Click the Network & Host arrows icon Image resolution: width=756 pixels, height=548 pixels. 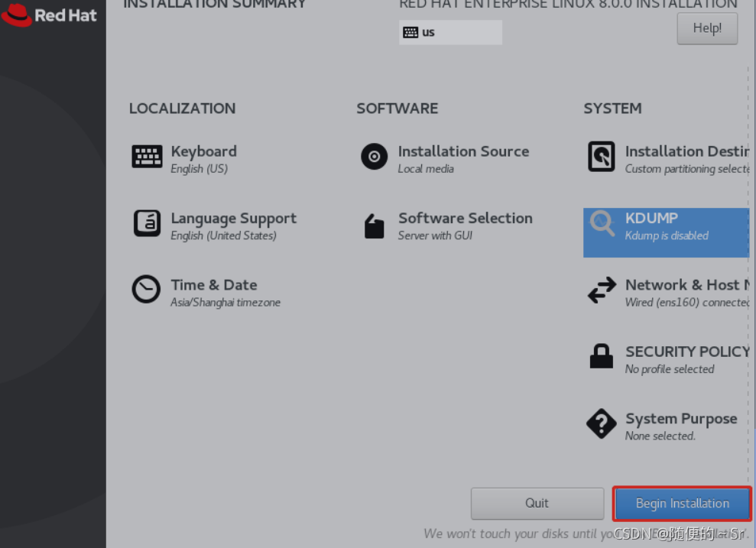[x=602, y=290]
